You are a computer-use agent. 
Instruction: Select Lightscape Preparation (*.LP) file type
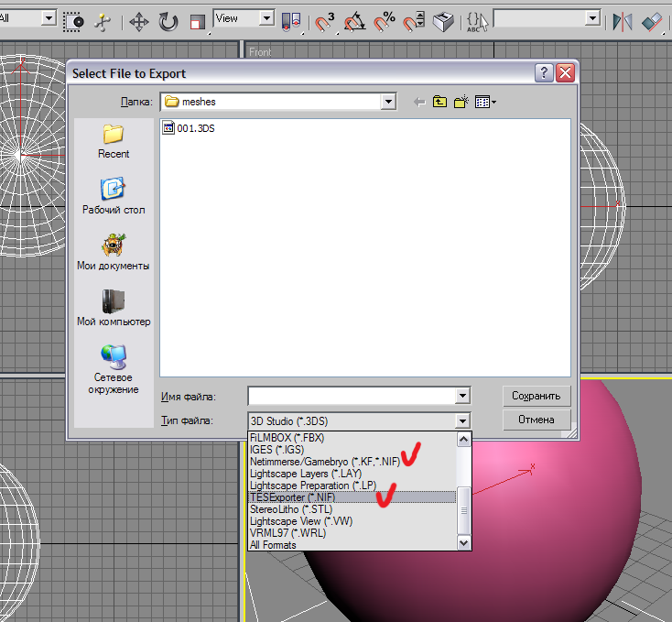pos(352,486)
